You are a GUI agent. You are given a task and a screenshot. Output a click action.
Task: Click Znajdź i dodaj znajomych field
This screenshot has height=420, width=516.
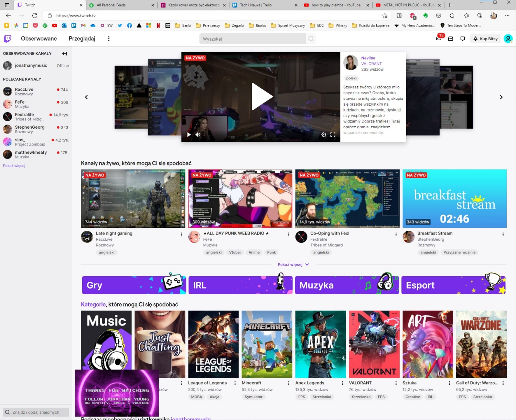tap(36, 412)
